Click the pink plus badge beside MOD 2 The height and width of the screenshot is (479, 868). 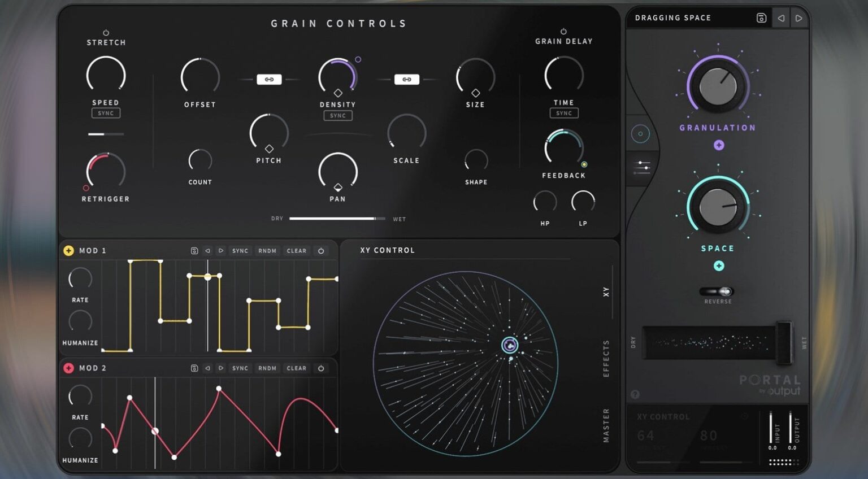(68, 368)
